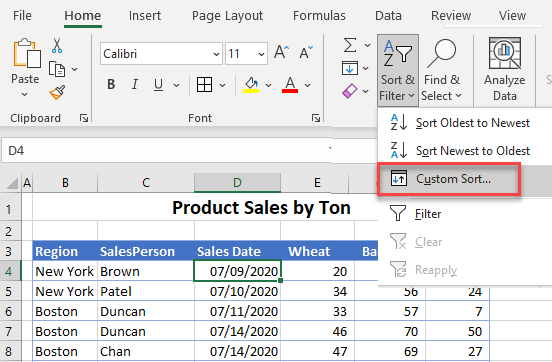Open the View tab
Screen dimensions: 552x362
coord(512,15)
